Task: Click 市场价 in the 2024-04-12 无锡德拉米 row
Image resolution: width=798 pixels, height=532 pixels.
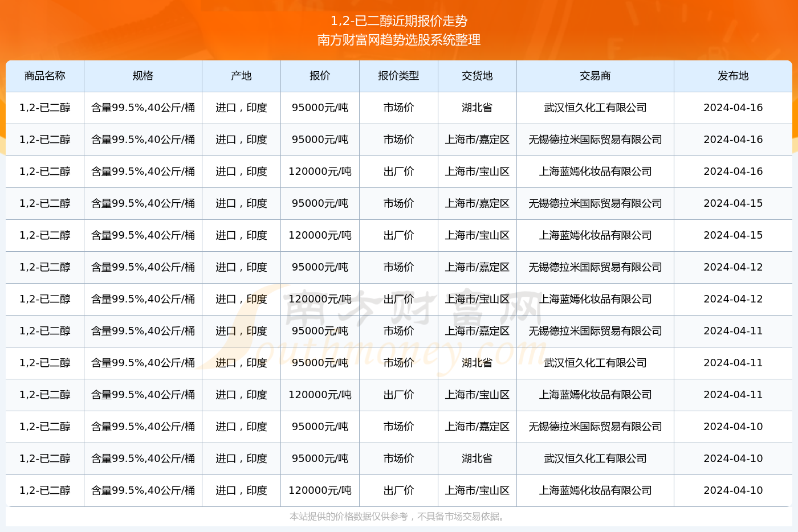Action: 398,267
